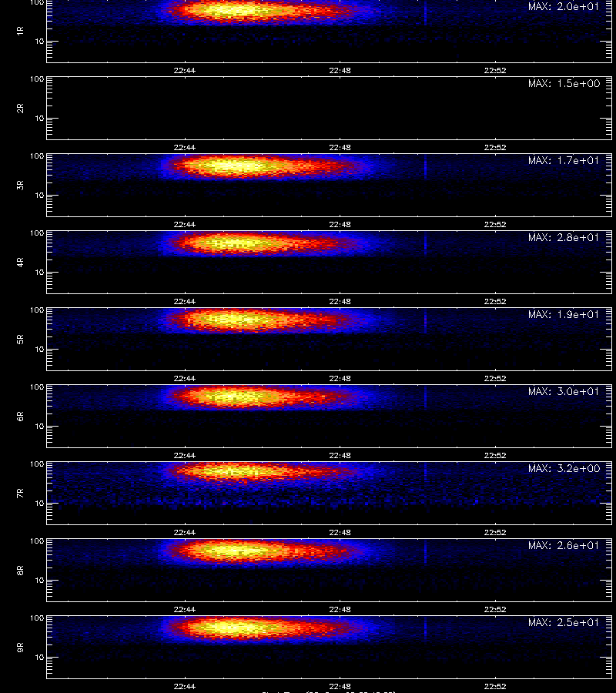Click the bright yellow emission peak in panel 3R

click(236, 166)
